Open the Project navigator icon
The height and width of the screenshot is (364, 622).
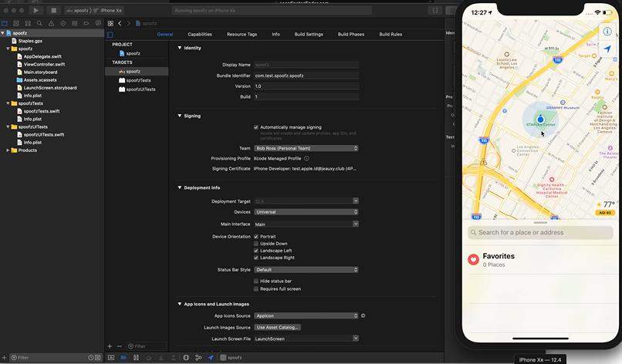click(x=5, y=23)
